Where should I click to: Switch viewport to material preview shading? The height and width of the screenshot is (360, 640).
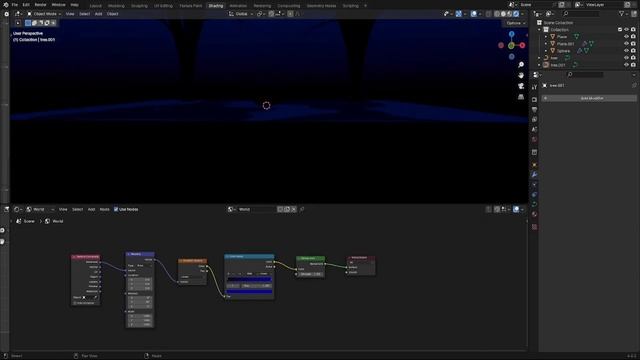click(509, 14)
